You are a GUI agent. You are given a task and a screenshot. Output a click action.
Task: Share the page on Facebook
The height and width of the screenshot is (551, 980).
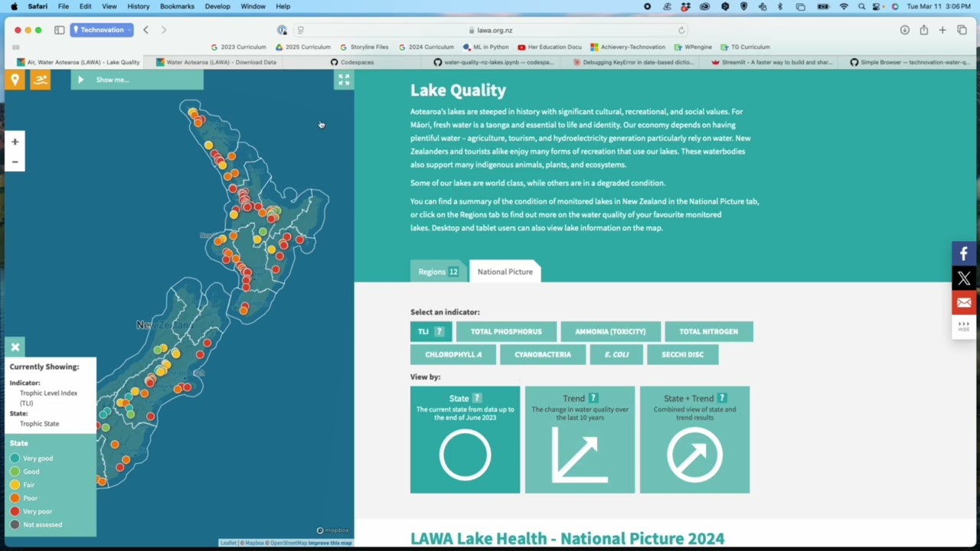(x=964, y=254)
